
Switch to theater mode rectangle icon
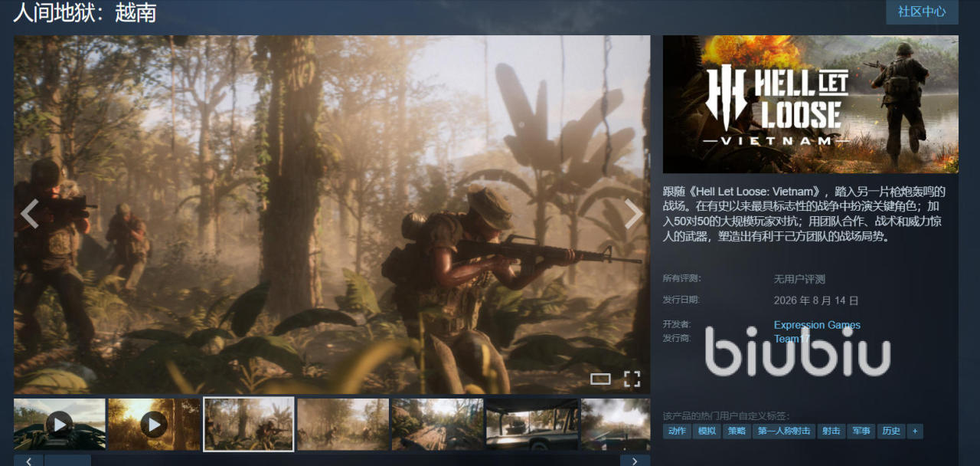(x=601, y=379)
